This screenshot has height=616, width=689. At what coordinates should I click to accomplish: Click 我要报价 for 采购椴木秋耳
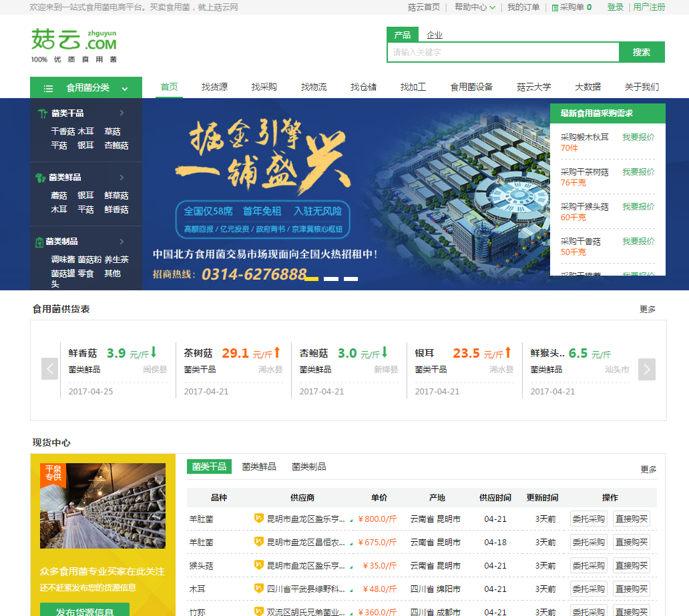click(638, 137)
